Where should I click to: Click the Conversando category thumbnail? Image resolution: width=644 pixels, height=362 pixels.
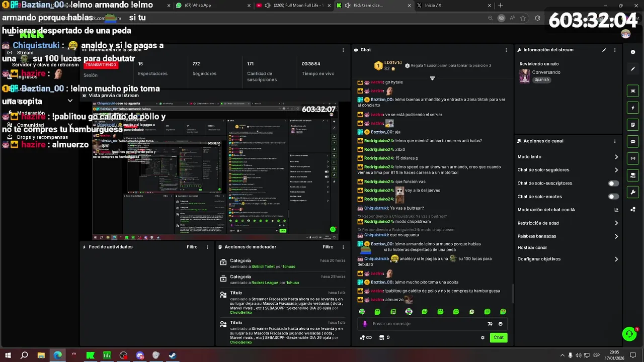pyautogui.click(x=525, y=76)
